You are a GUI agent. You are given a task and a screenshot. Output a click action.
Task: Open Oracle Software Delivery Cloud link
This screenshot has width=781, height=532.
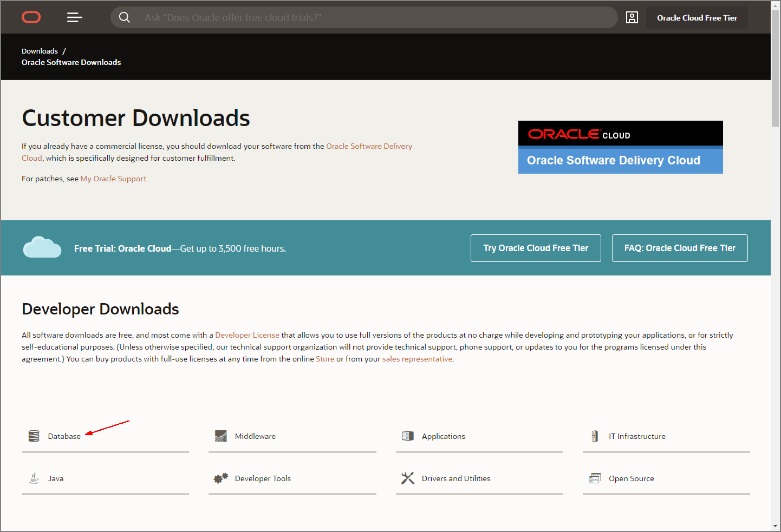(x=369, y=146)
